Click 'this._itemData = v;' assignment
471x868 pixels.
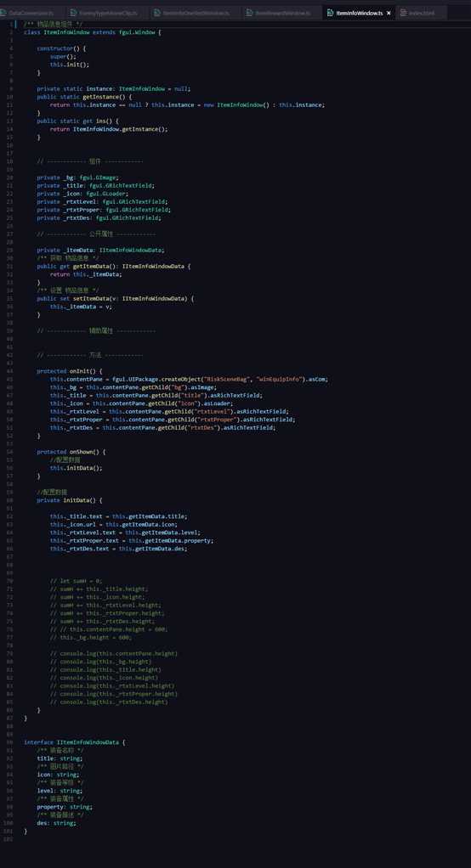[81, 306]
